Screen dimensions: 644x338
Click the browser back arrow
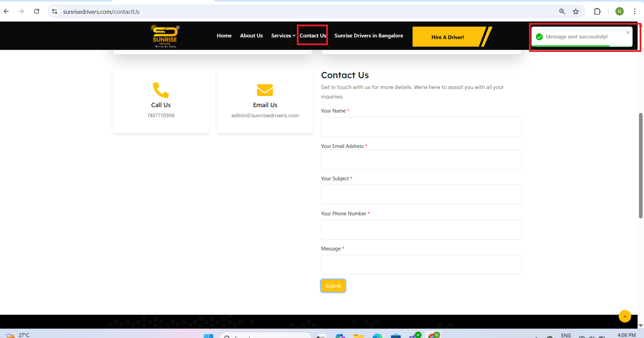6,11
